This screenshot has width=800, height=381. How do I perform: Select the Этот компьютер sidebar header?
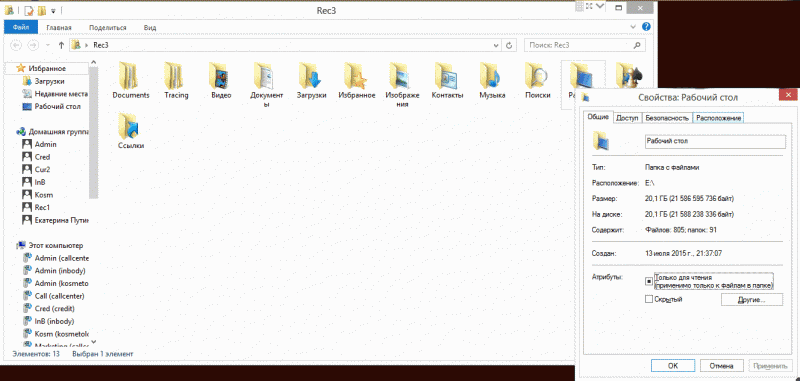tap(49, 245)
